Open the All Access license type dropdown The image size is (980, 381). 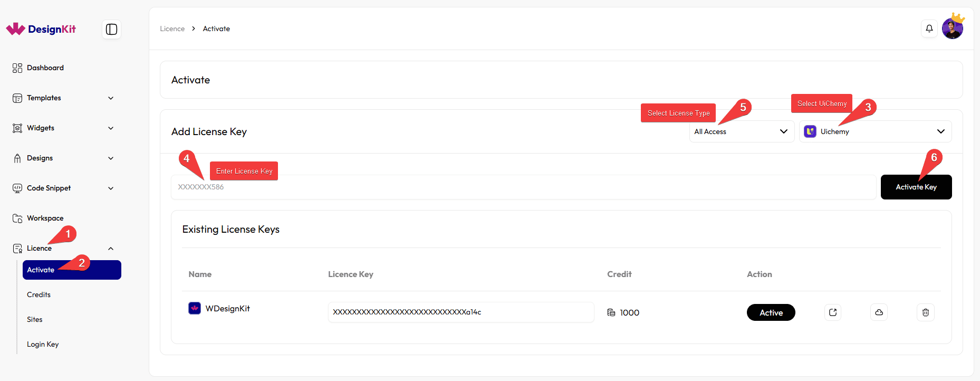point(741,131)
